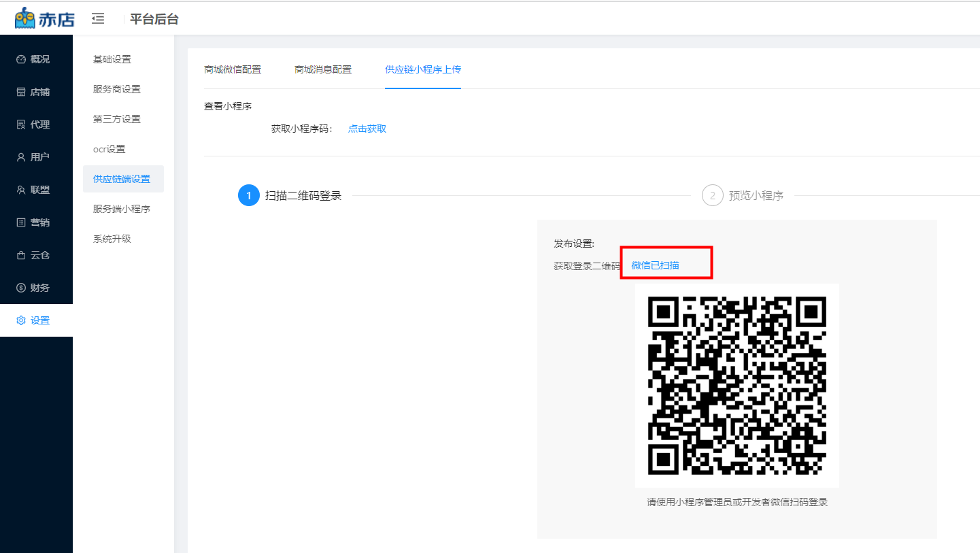
Task: Switch to the 商城微信配置 tab
Action: coord(233,69)
